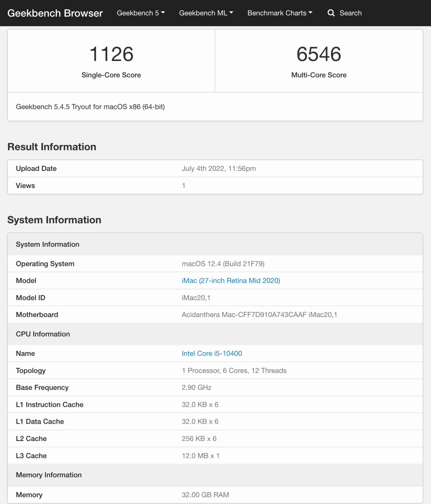Click the Views row label

(x=25, y=185)
